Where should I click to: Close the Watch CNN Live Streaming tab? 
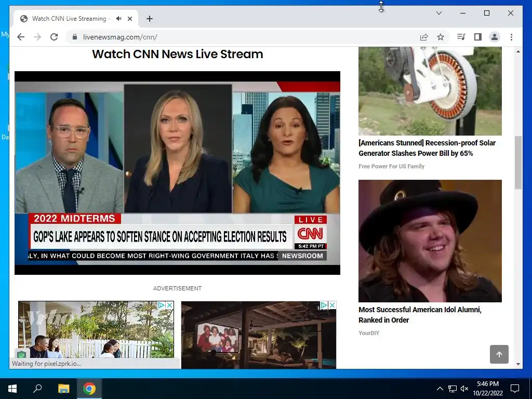point(129,19)
